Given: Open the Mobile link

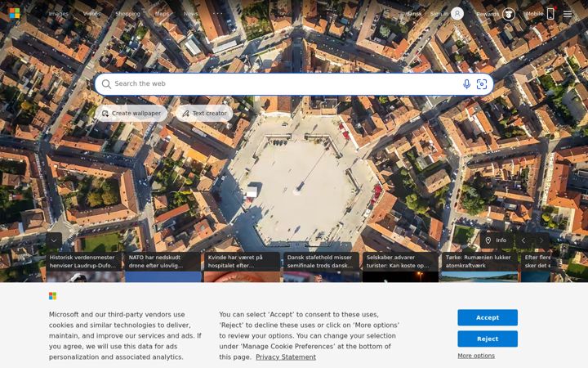Looking at the screenshot, I should point(534,14).
